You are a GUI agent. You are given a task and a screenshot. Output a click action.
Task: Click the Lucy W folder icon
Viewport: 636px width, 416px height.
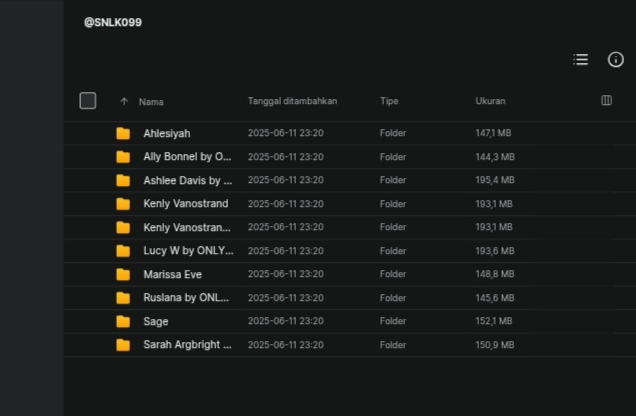pyautogui.click(x=123, y=251)
